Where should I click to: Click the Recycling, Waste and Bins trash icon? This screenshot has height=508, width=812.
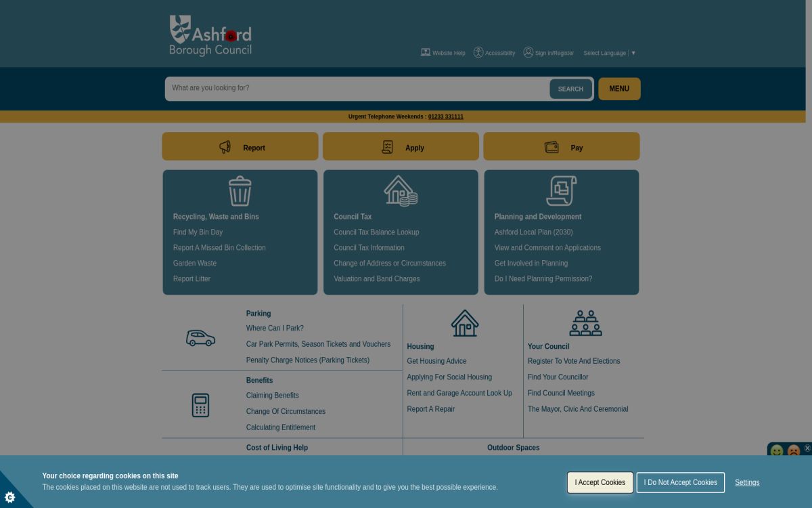pos(240,190)
